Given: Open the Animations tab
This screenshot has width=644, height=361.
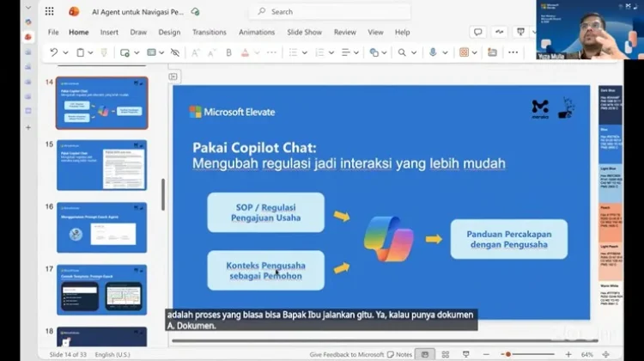Looking at the screenshot, I should 257,32.
